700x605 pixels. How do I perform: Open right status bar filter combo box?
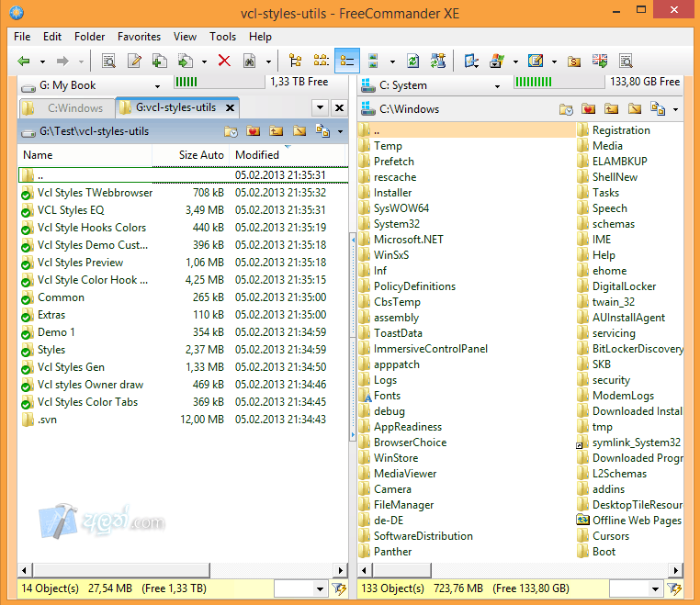pyautogui.click(x=655, y=589)
